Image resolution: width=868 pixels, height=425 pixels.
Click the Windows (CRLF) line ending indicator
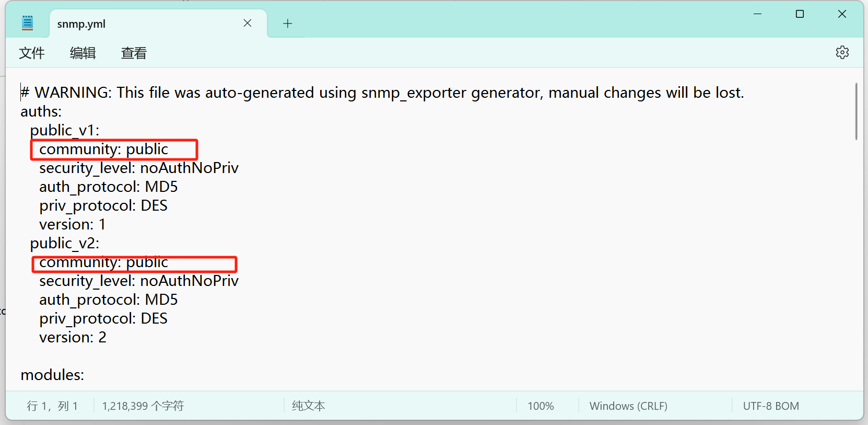point(628,406)
